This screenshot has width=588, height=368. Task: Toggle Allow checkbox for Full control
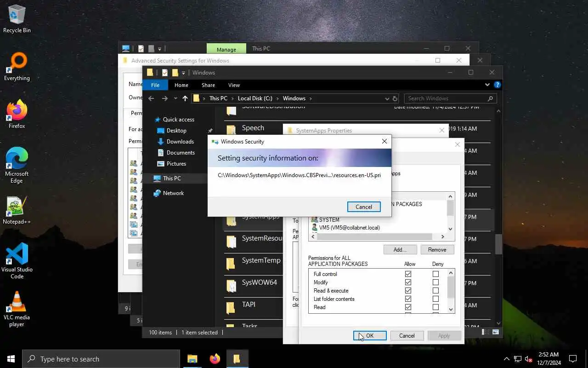(x=408, y=274)
